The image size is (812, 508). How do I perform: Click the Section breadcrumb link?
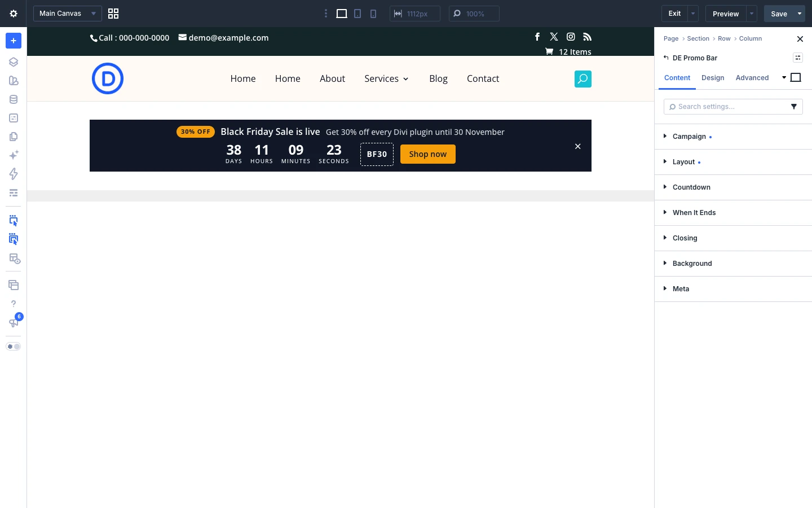[x=698, y=38]
